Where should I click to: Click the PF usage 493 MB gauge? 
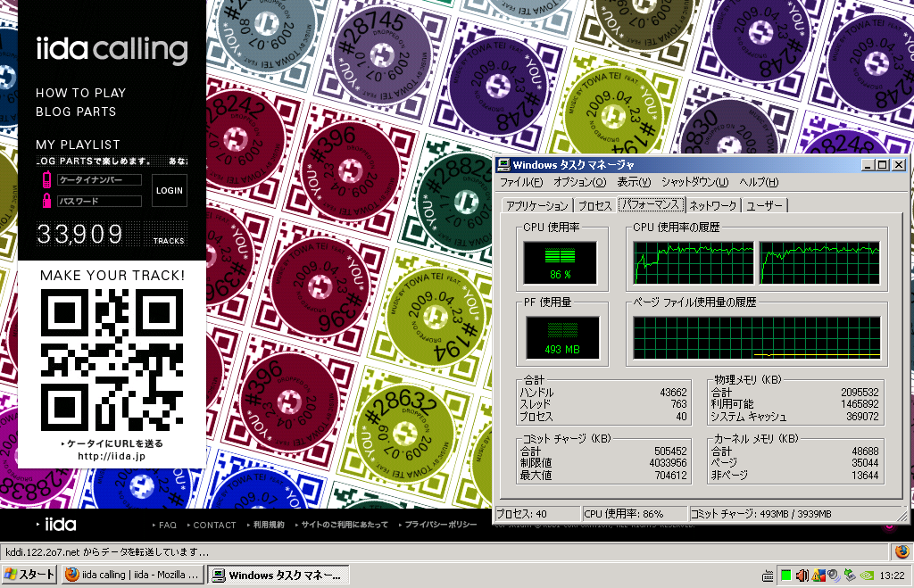pyautogui.click(x=562, y=338)
